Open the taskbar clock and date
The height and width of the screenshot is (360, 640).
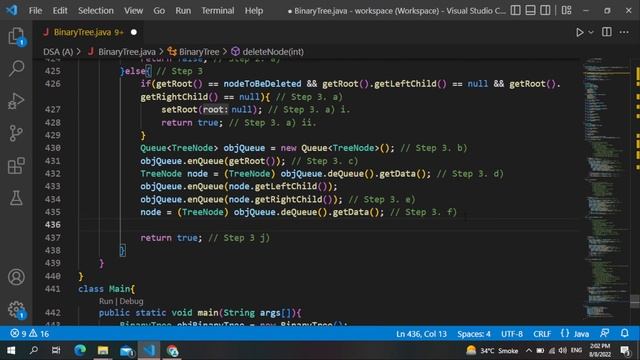coord(600,350)
